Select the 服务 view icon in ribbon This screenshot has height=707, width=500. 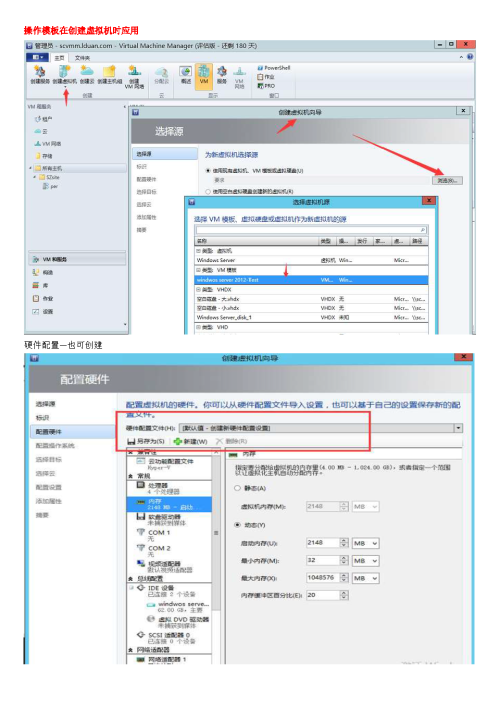click(222, 75)
